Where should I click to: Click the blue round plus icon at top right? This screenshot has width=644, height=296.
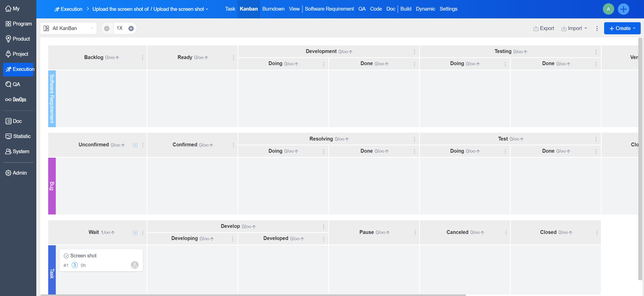(x=623, y=9)
